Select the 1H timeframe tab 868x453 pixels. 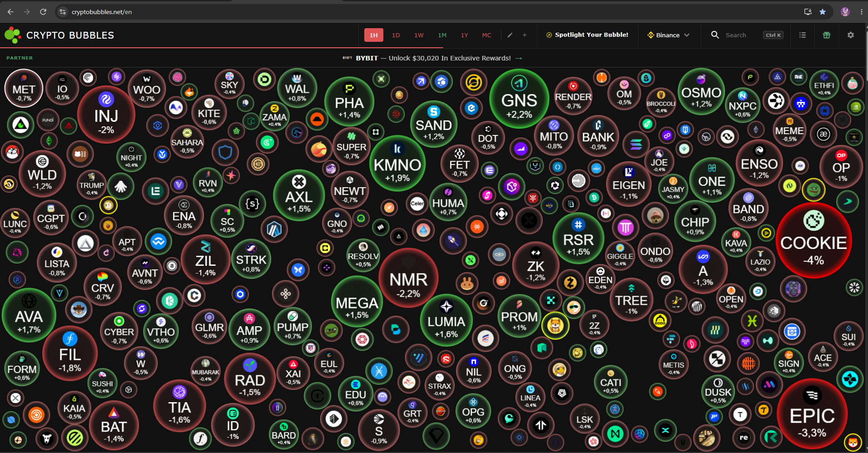[374, 35]
